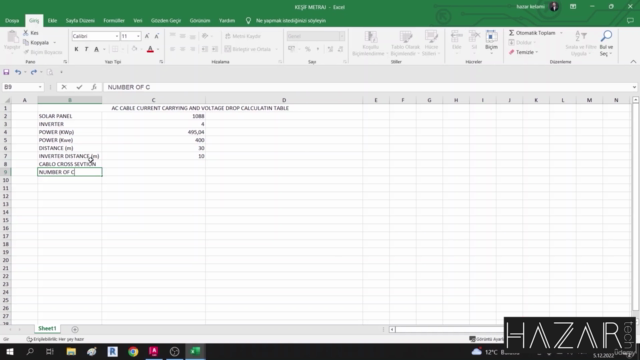
Task: Collapse the ribbon with the arrow
Action: coord(633,62)
